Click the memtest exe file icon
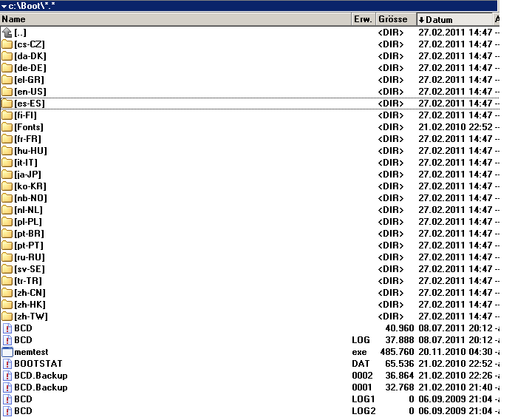Image resolution: width=532 pixels, height=420 pixels. pos(7,352)
